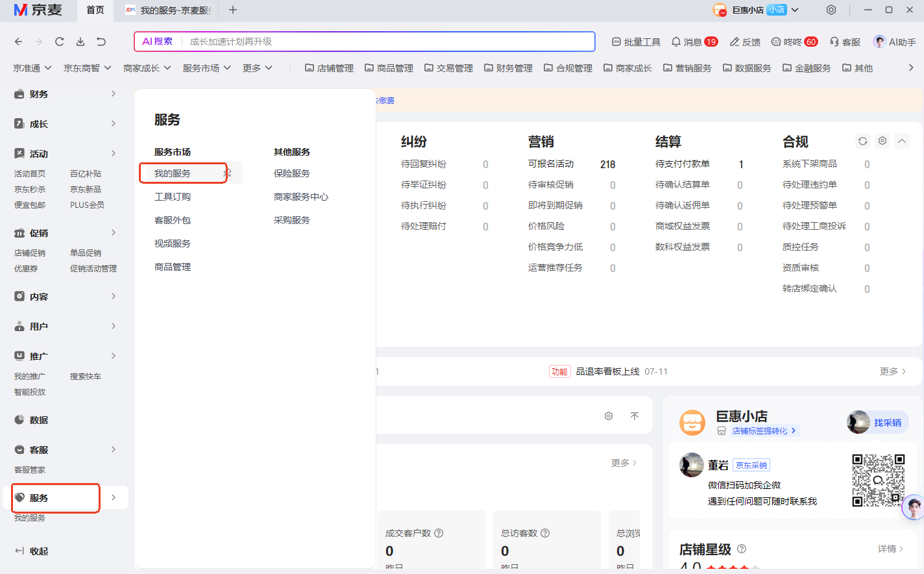Image resolution: width=924 pixels, height=574 pixels.
Task: Click the 成交客户数 help question icon
Action: (439, 533)
